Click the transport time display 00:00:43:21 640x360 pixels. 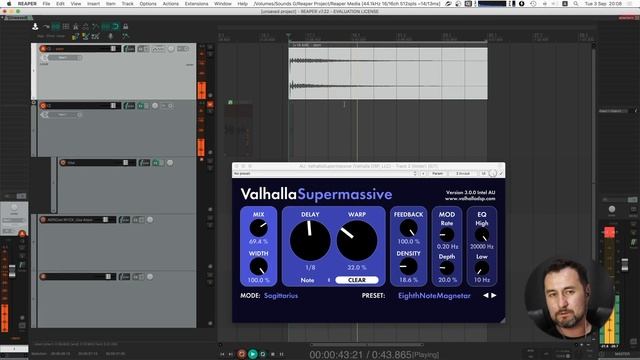(336, 355)
